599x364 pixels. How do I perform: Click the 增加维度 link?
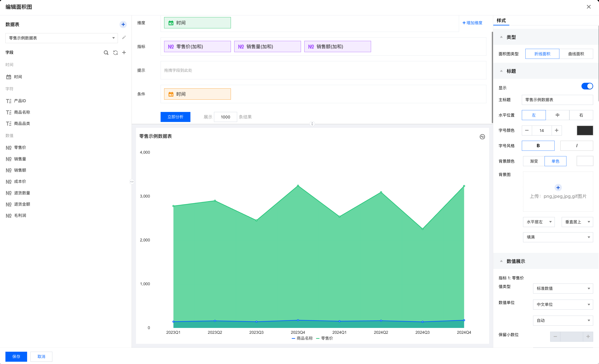pos(472,23)
